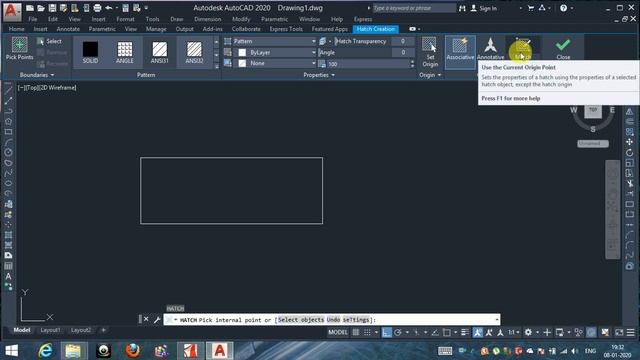Switch to the Home ribbon tab
This screenshot has width=640, height=360.
16,29
